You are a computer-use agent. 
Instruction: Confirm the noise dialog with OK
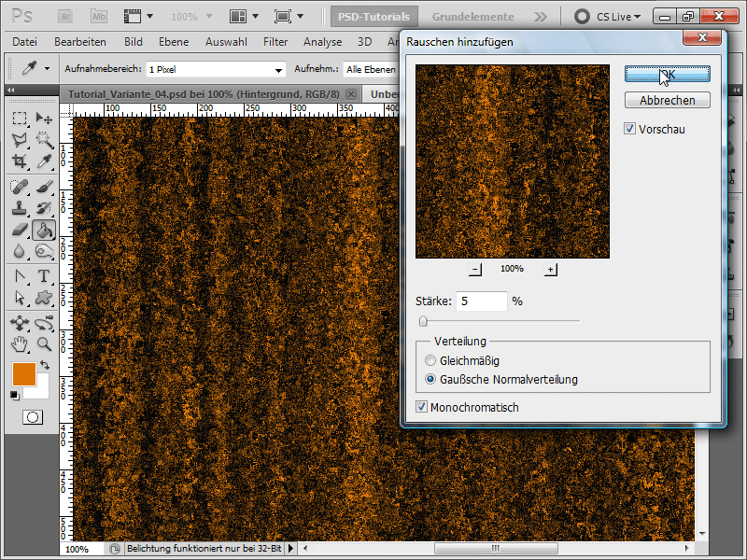click(x=667, y=74)
